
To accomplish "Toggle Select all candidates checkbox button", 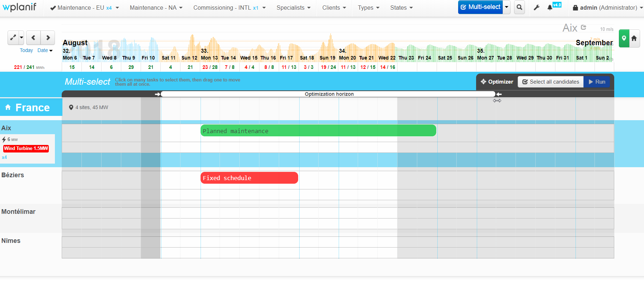I will coord(550,82).
